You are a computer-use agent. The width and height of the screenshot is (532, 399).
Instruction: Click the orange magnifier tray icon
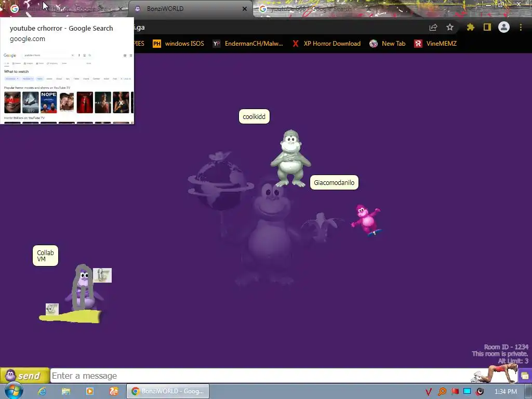tap(442, 392)
